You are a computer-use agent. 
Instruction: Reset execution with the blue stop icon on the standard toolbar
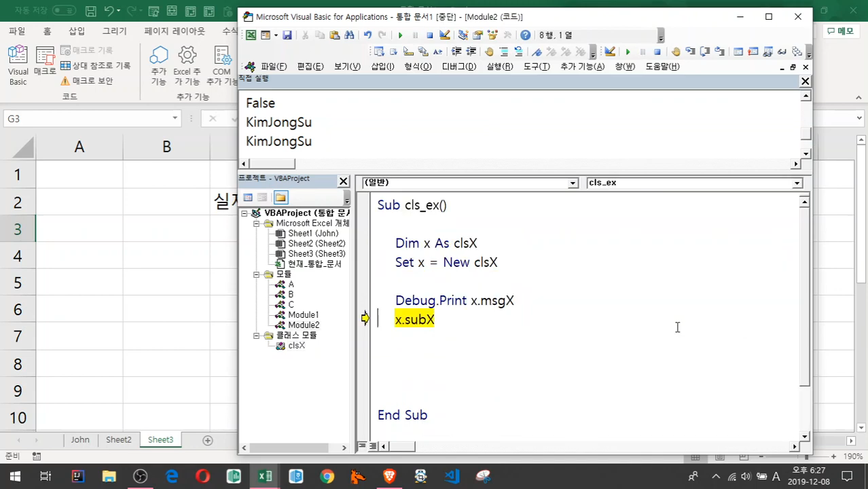tap(430, 35)
